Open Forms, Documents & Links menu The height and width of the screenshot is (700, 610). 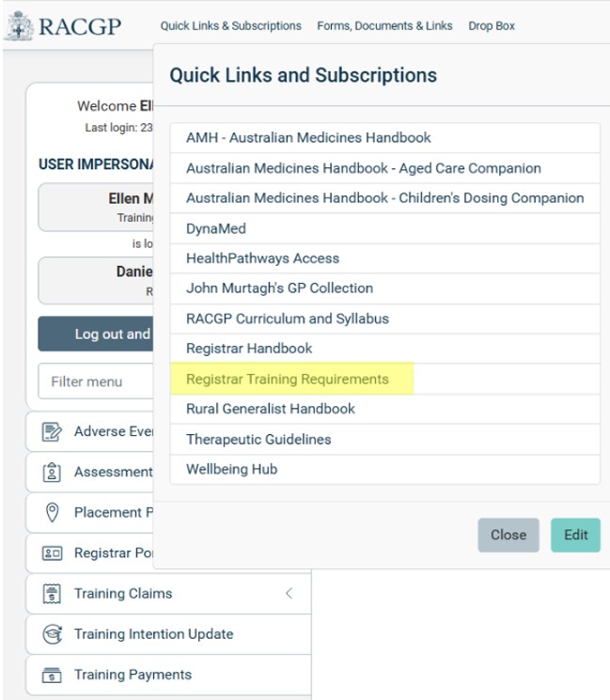coord(384,26)
